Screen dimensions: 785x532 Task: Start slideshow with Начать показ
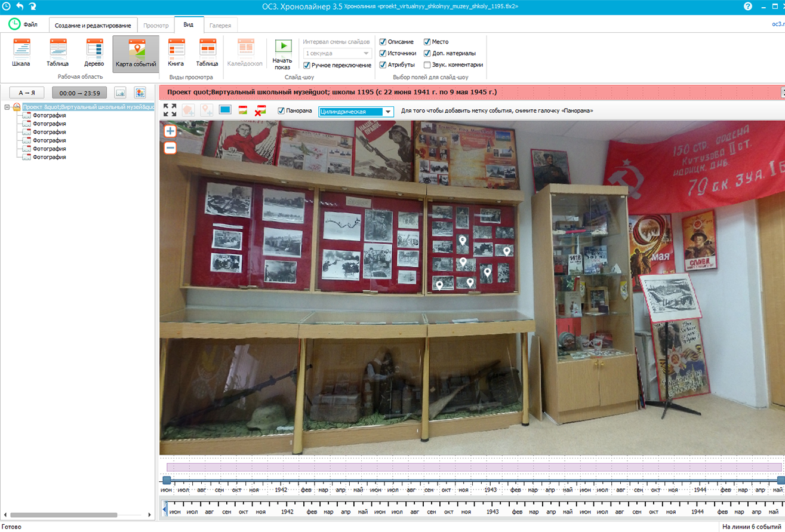click(x=282, y=55)
